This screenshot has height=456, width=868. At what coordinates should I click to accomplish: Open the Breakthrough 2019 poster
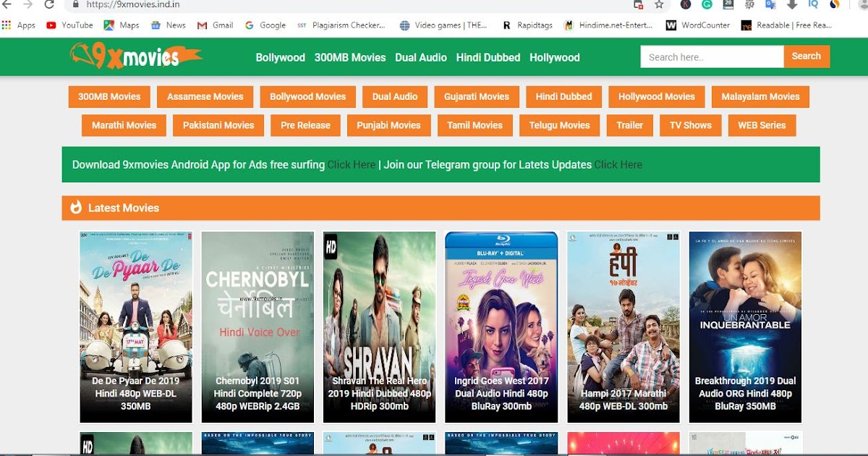pos(745,327)
